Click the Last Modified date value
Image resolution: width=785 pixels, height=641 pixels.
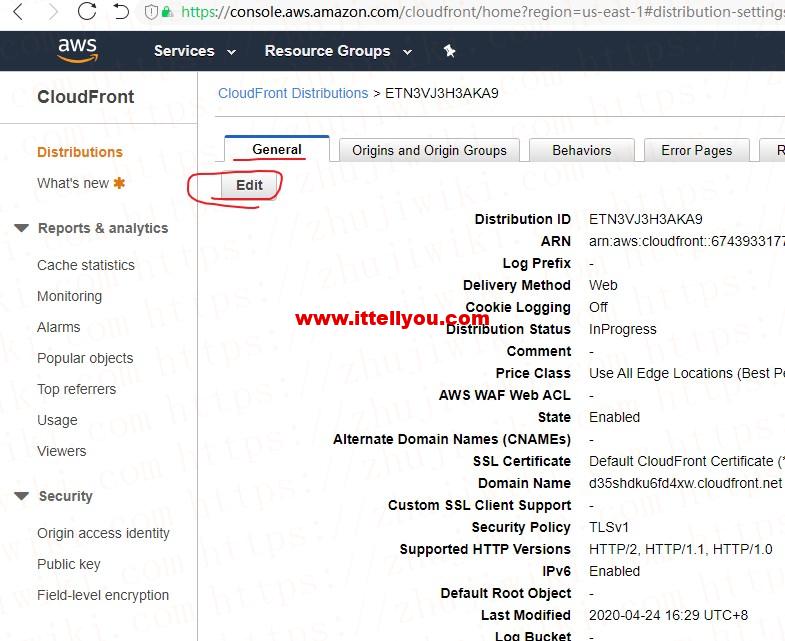click(x=668, y=615)
